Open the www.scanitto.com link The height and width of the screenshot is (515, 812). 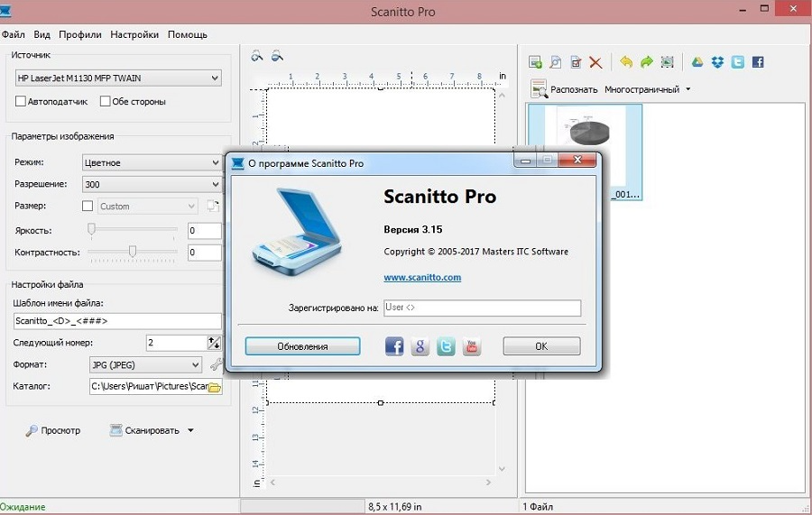click(x=422, y=278)
